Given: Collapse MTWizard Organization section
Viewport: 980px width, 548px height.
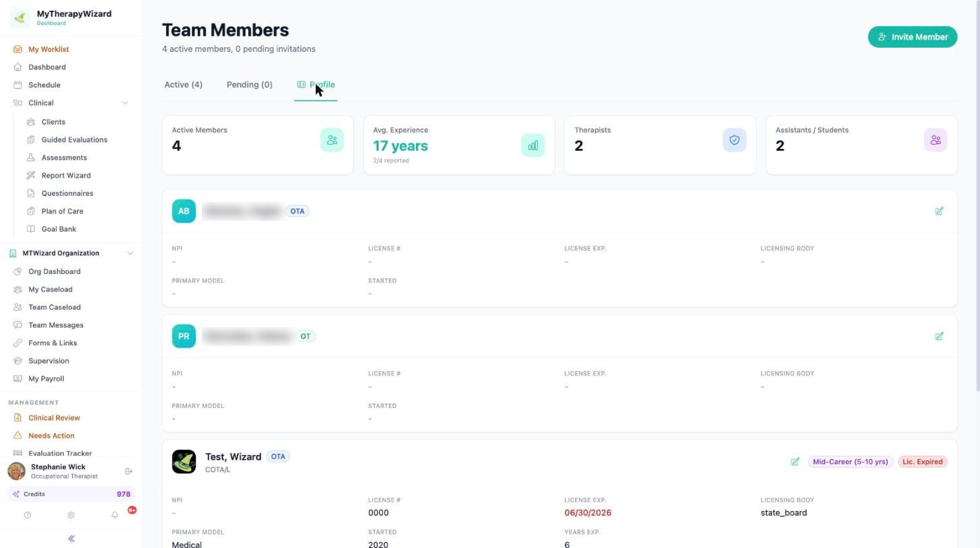Looking at the screenshot, I should (130, 253).
